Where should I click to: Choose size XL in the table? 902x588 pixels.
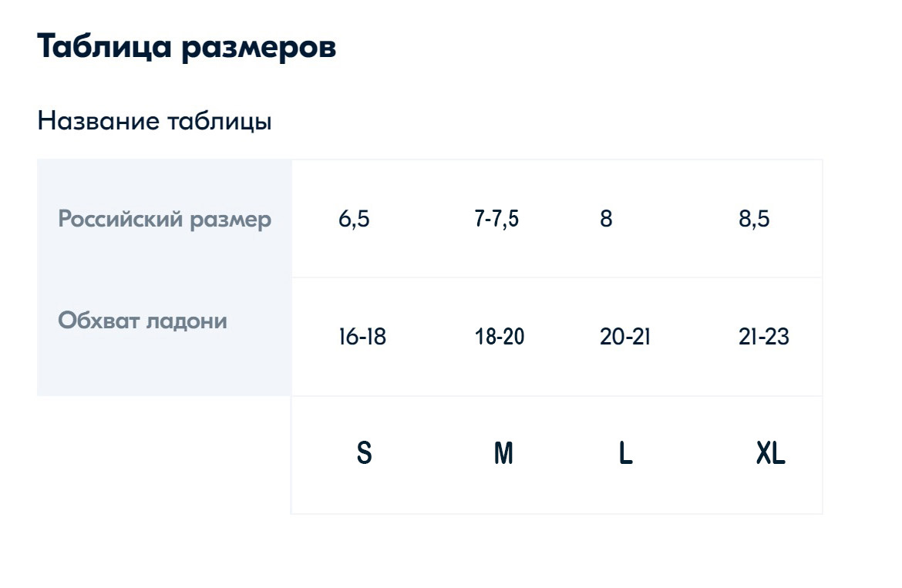(x=770, y=454)
